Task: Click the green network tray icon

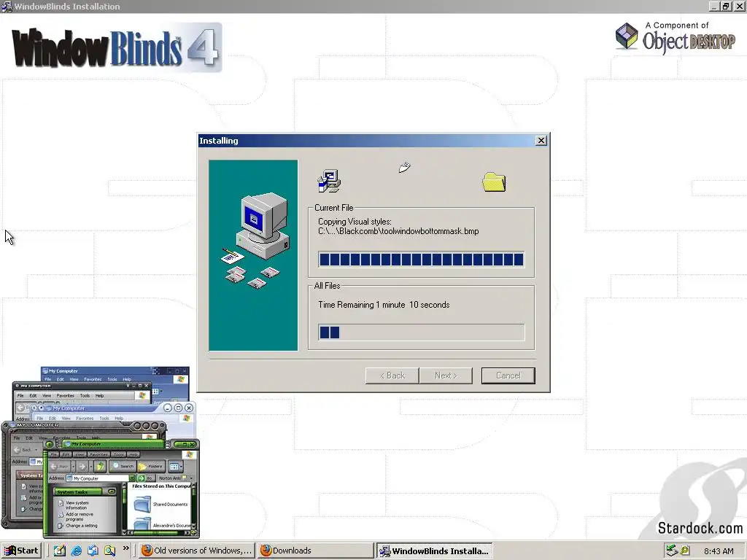Action: pos(672,551)
